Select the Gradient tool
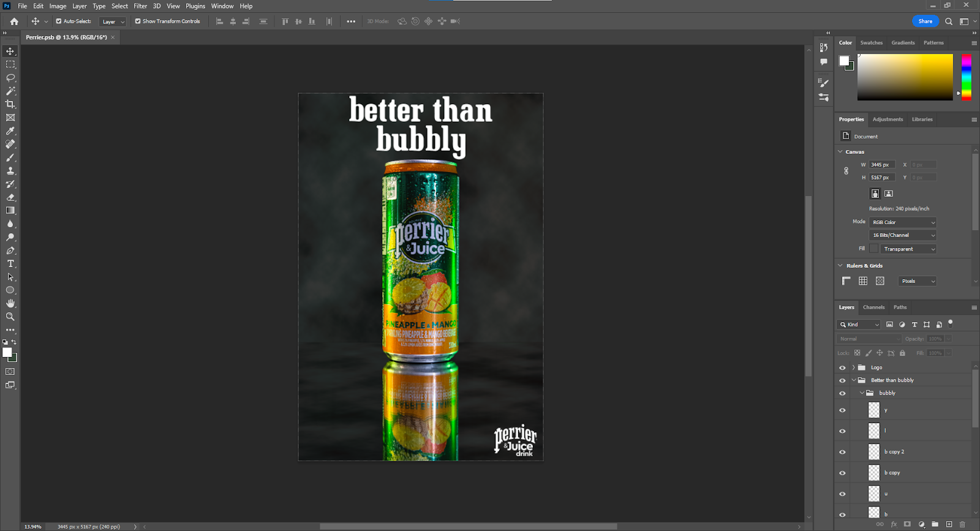 point(10,211)
